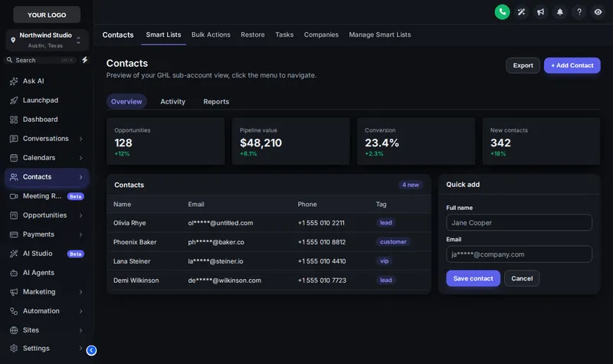Click the Settings gear icon
The height and width of the screenshot is (364, 613).
click(x=14, y=349)
